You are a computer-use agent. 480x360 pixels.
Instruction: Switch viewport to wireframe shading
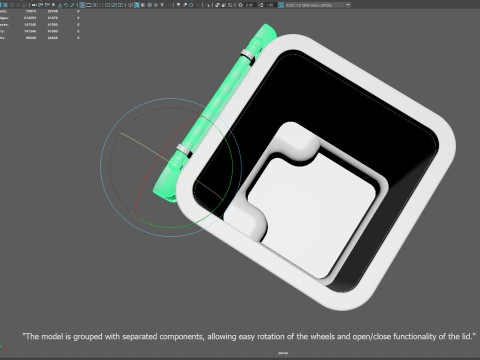click(x=130, y=5)
